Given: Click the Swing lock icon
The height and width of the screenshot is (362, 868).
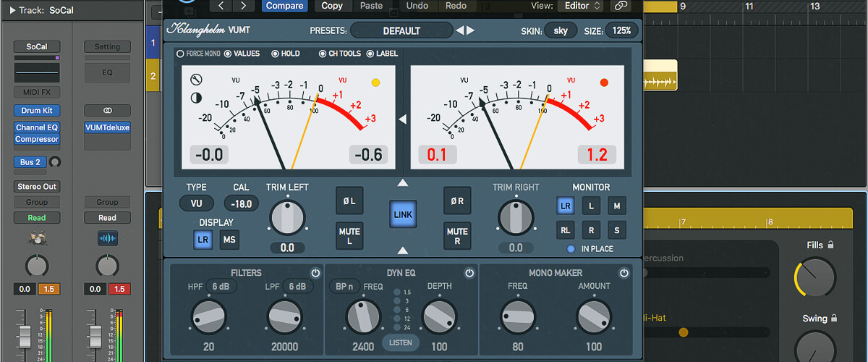Looking at the screenshot, I should (x=834, y=319).
